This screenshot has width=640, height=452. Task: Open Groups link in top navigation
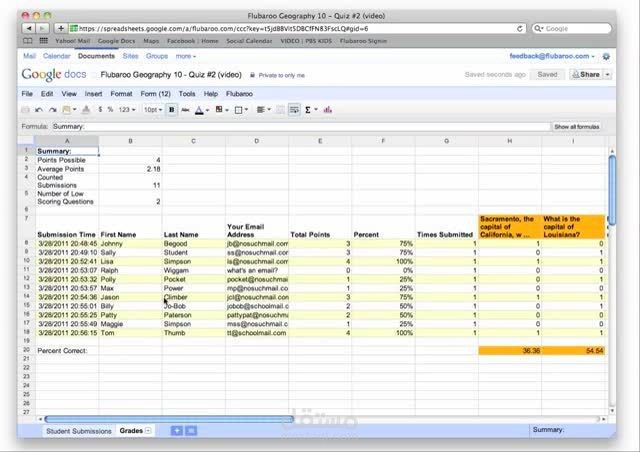[x=157, y=56]
